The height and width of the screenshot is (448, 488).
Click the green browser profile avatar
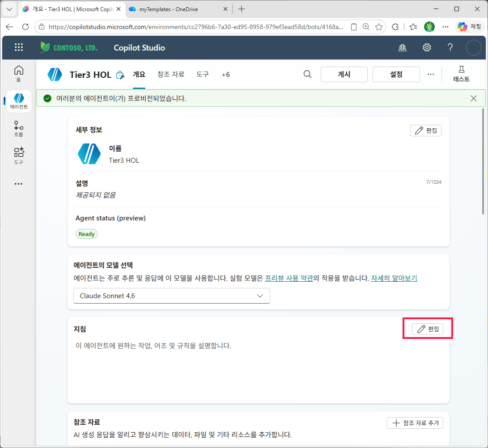click(429, 27)
